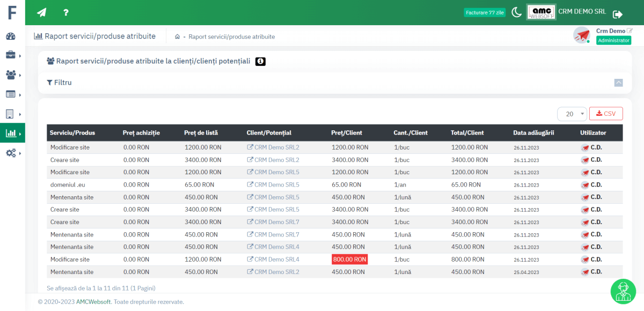
Task: Click the black info icon beside report title
Action: 260,62
